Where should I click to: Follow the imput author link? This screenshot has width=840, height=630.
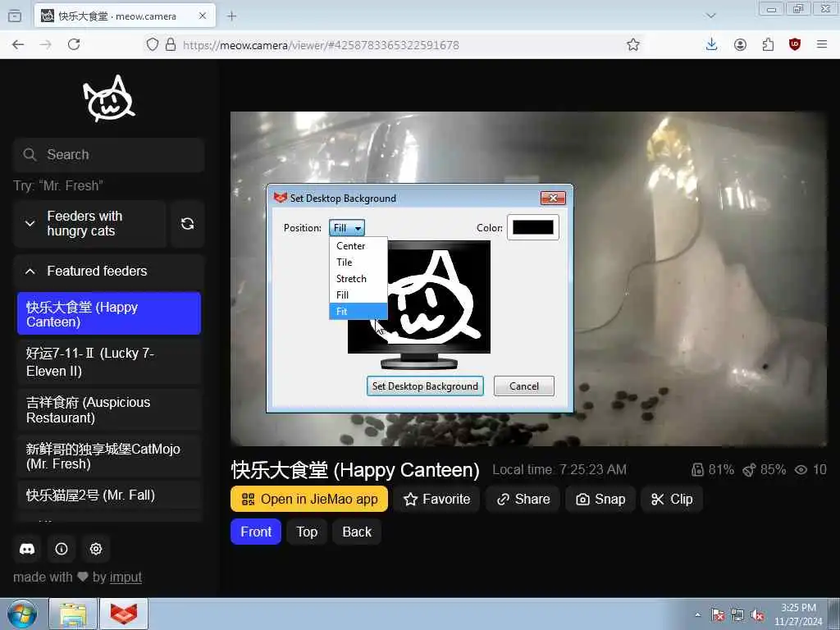tap(126, 577)
